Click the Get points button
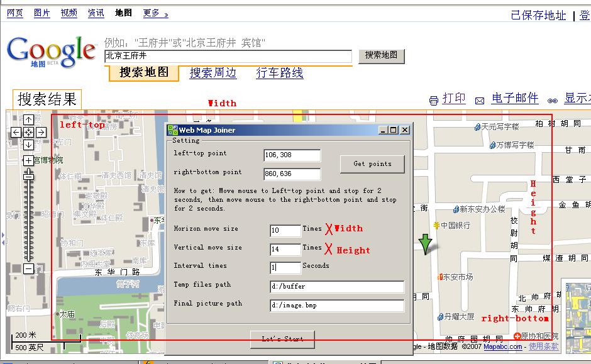 pos(372,164)
